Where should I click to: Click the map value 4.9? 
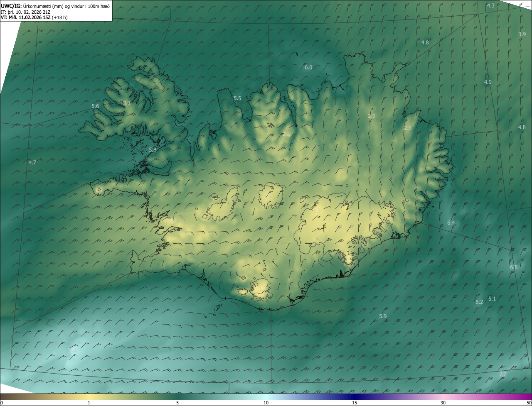coord(488,82)
